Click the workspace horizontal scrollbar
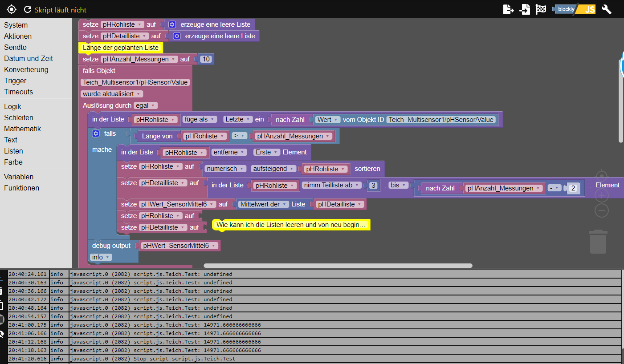This screenshot has width=624, height=364. 338,266
